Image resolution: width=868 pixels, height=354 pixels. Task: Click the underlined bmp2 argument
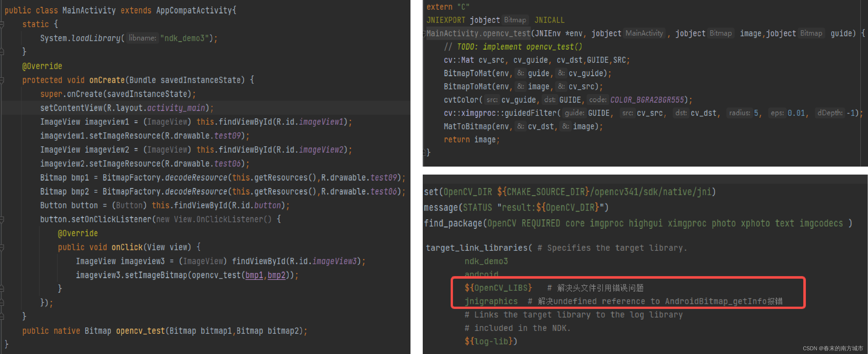coord(276,275)
